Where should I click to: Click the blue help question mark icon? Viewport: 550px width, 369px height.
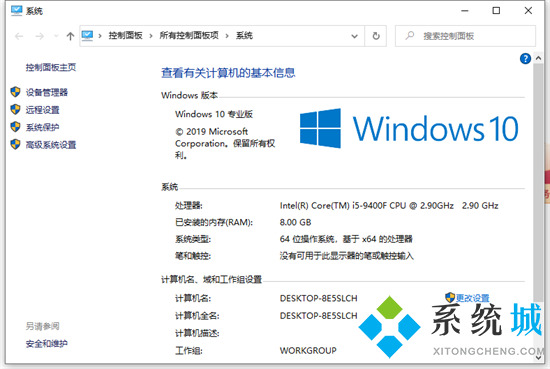(525, 59)
